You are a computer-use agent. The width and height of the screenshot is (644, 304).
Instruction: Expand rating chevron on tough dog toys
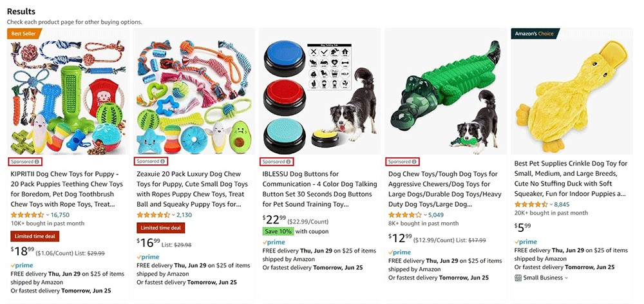point(425,215)
